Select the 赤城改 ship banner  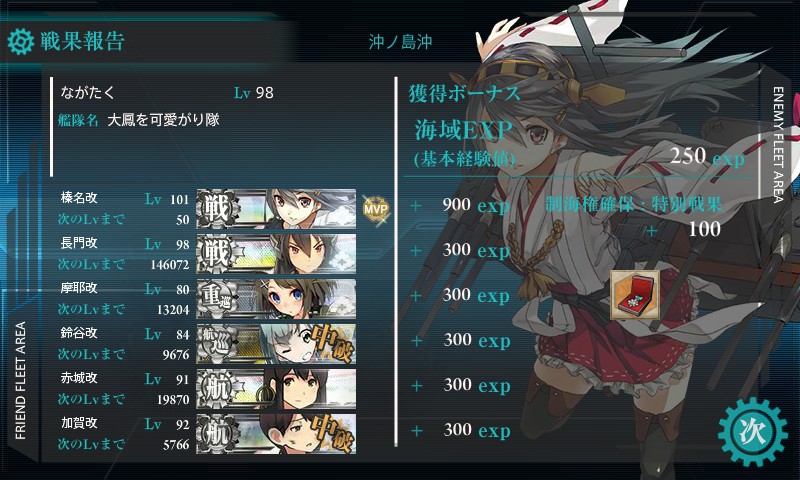coord(276,388)
